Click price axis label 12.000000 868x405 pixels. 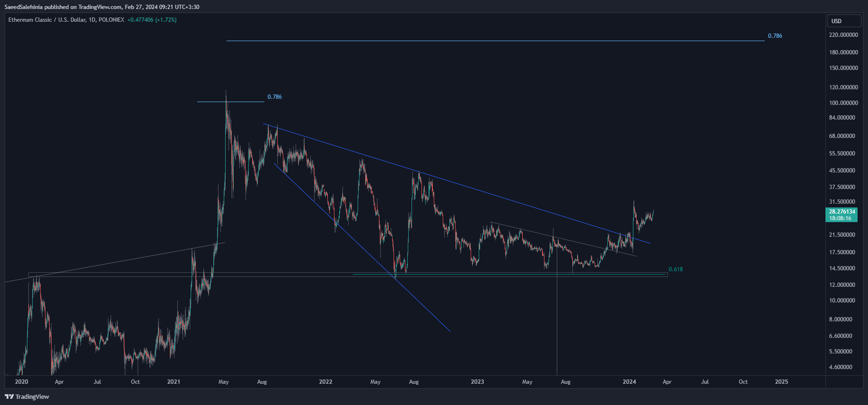pyautogui.click(x=842, y=285)
